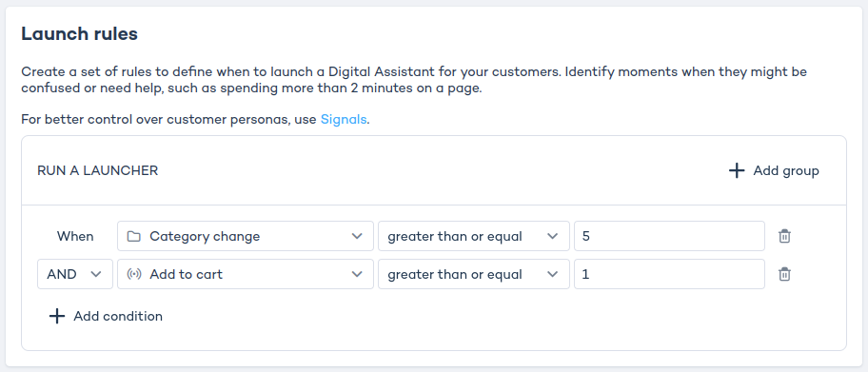Focus the value field containing 5
The height and width of the screenshot is (372, 868).
click(669, 236)
